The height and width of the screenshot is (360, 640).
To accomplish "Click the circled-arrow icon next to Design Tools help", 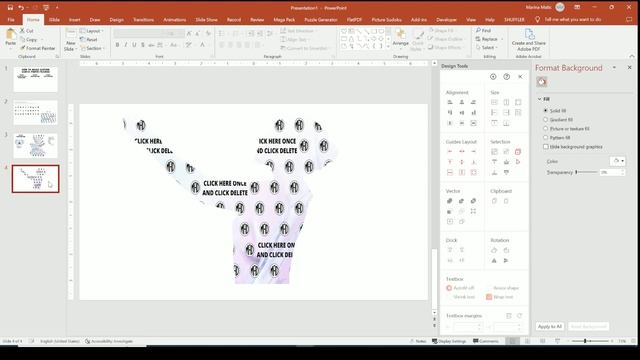I will pyautogui.click(x=493, y=77).
